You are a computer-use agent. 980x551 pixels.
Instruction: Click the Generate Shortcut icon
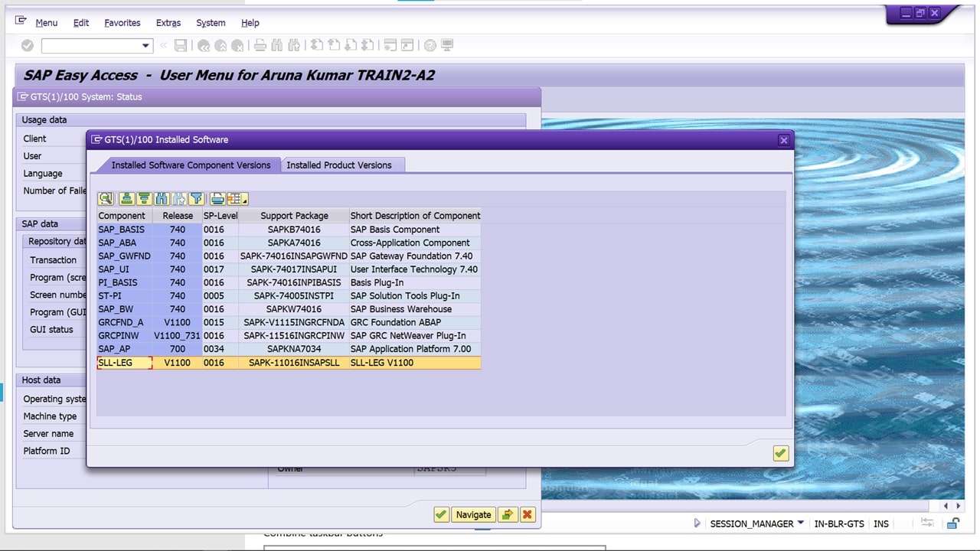coord(407,46)
